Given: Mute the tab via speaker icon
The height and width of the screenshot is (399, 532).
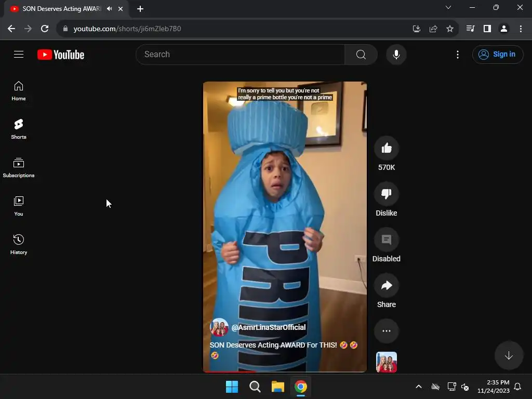Looking at the screenshot, I should (109, 9).
